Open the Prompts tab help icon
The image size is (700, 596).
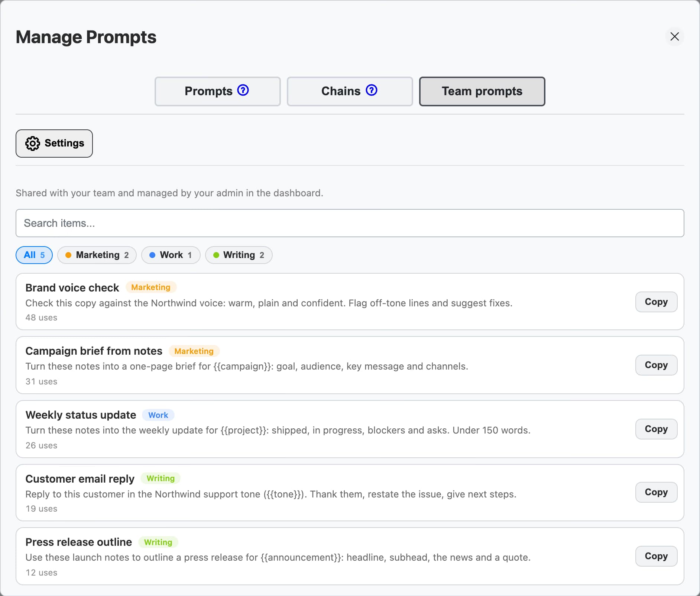(243, 90)
